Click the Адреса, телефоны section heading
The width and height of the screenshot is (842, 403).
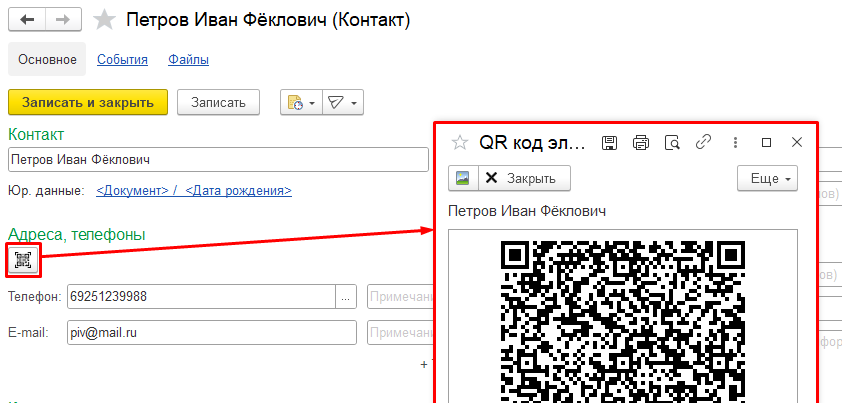pyautogui.click(x=77, y=234)
